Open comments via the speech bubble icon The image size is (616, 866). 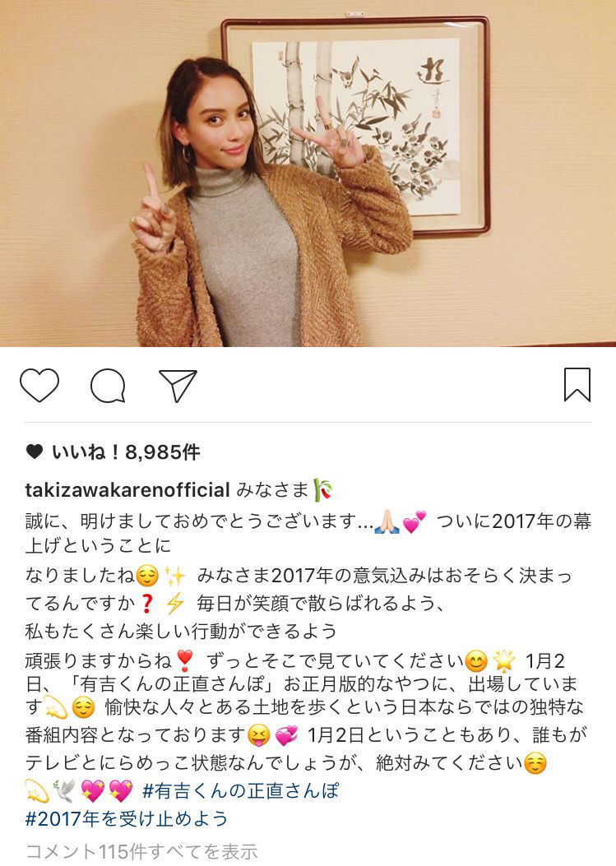(x=108, y=386)
